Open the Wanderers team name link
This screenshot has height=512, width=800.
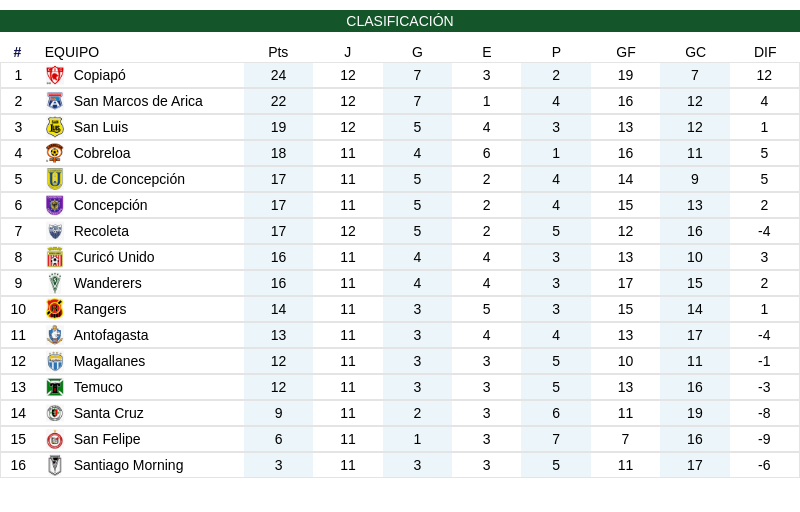[108, 284]
